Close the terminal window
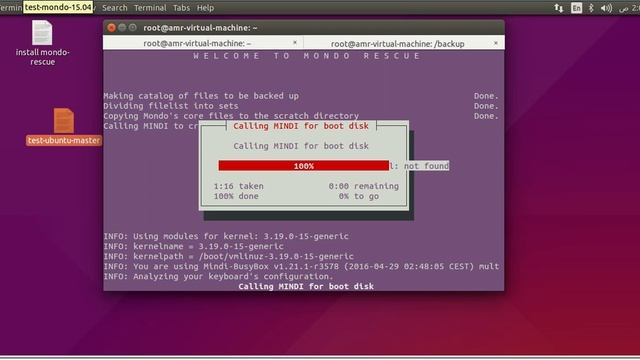Image resolution: width=640 pixels, height=360 pixels. [x=111, y=28]
